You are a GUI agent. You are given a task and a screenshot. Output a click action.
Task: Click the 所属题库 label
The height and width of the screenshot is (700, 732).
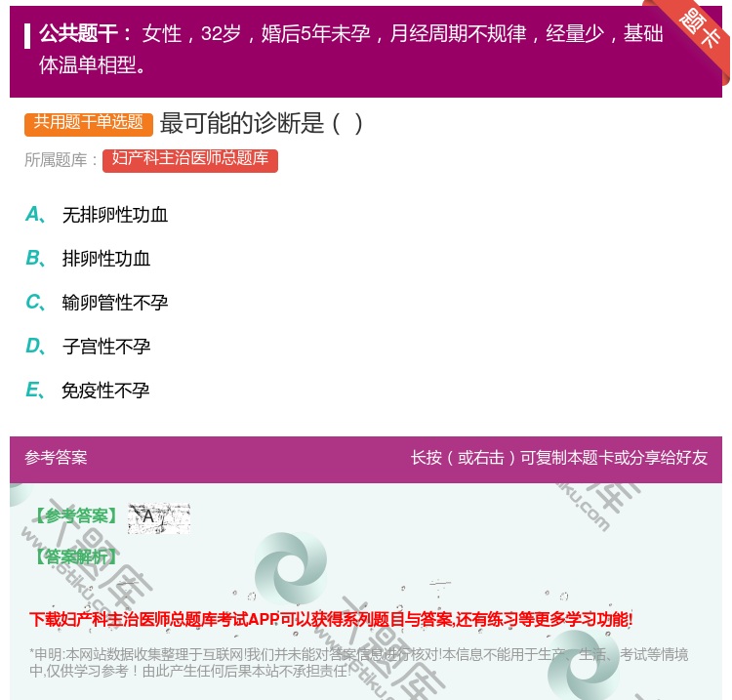pyautogui.click(x=61, y=160)
